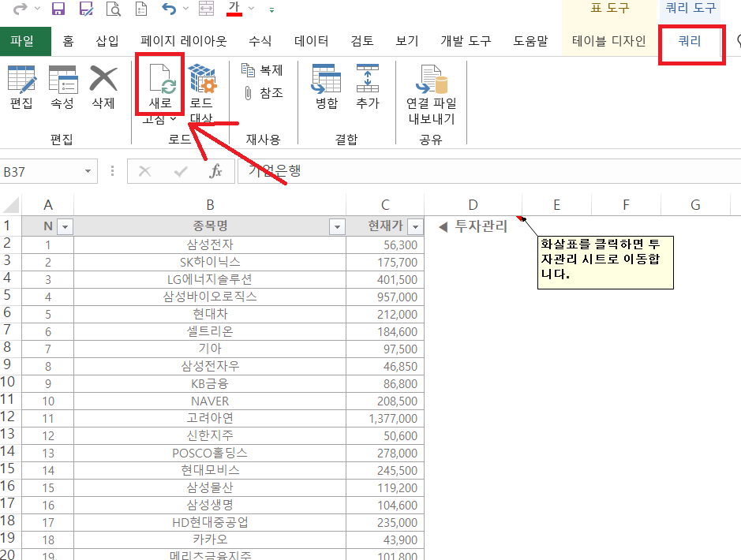Viewport: 741px width, 560px height.
Task: Switch to the 수식 tab
Action: point(260,41)
